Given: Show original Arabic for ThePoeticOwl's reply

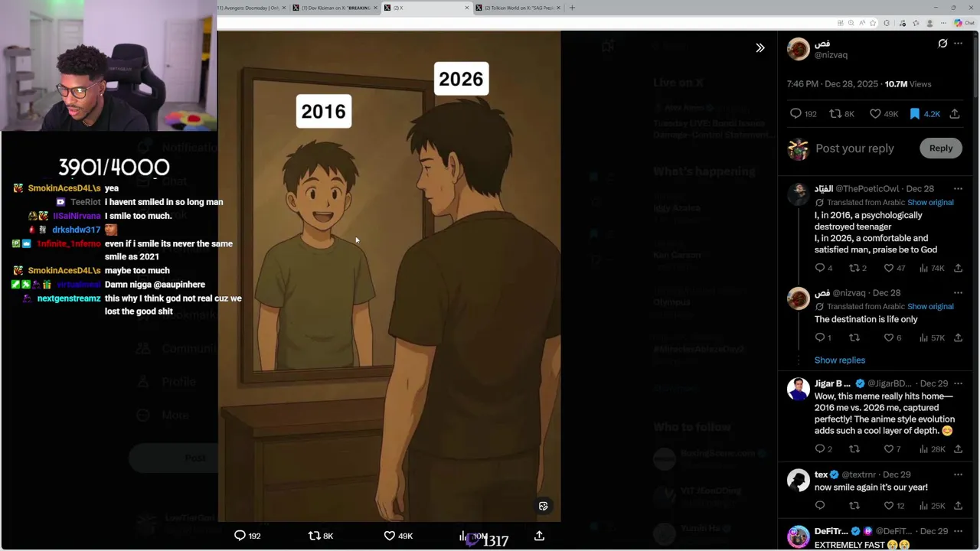Looking at the screenshot, I should (930, 203).
